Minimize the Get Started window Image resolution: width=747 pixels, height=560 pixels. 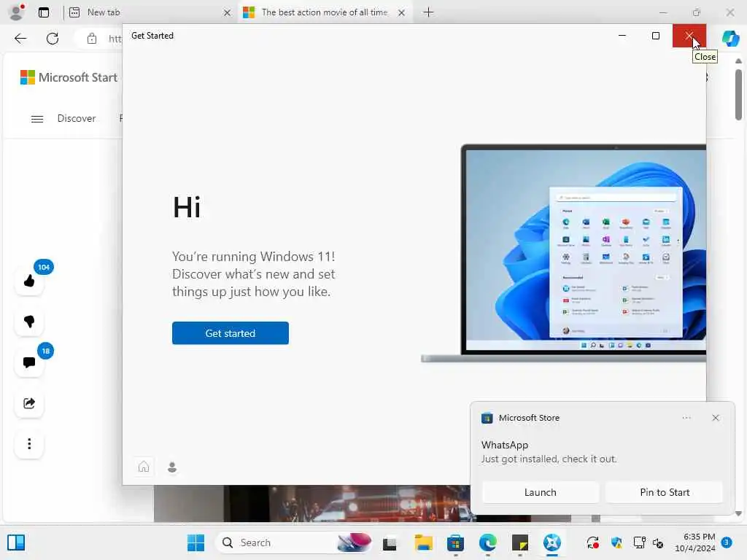[x=622, y=36]
